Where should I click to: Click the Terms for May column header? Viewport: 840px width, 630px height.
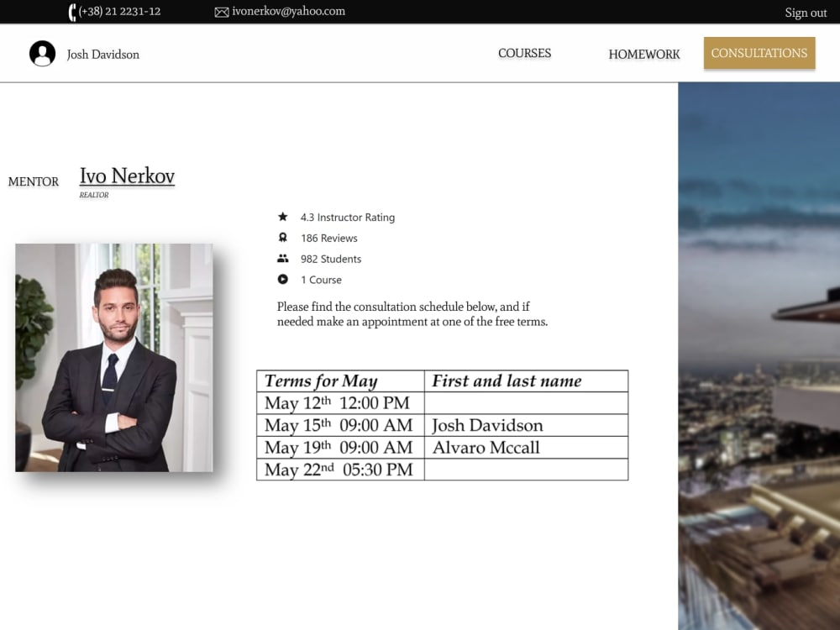click(321, 381)
